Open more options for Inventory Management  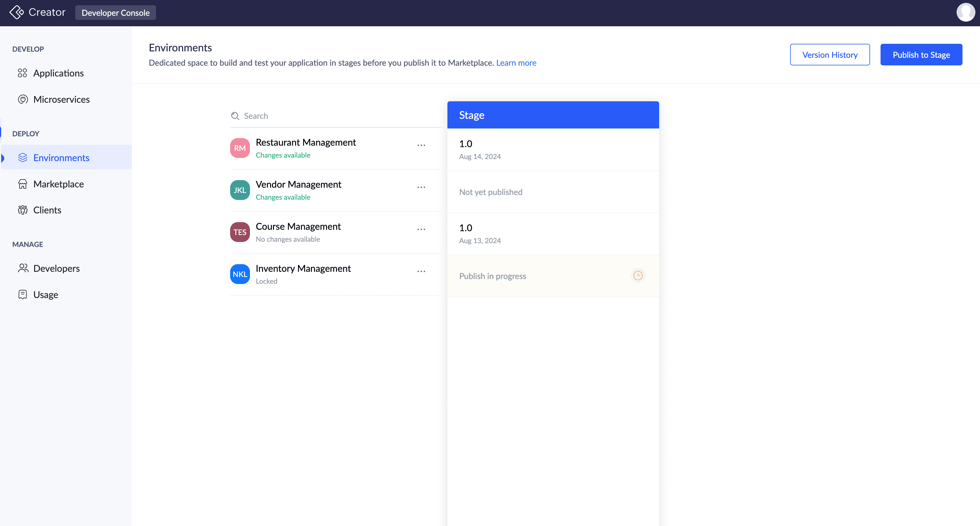(x=421, y=271)
